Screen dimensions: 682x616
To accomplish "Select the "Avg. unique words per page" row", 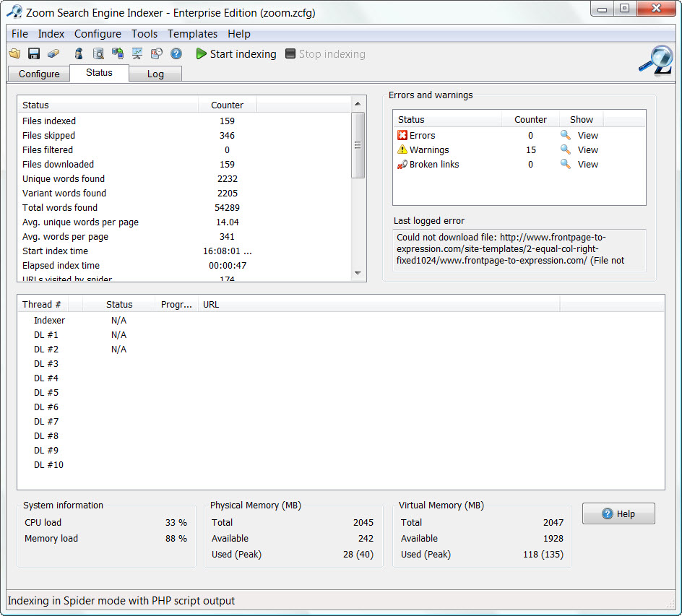I will click(184, 222).
